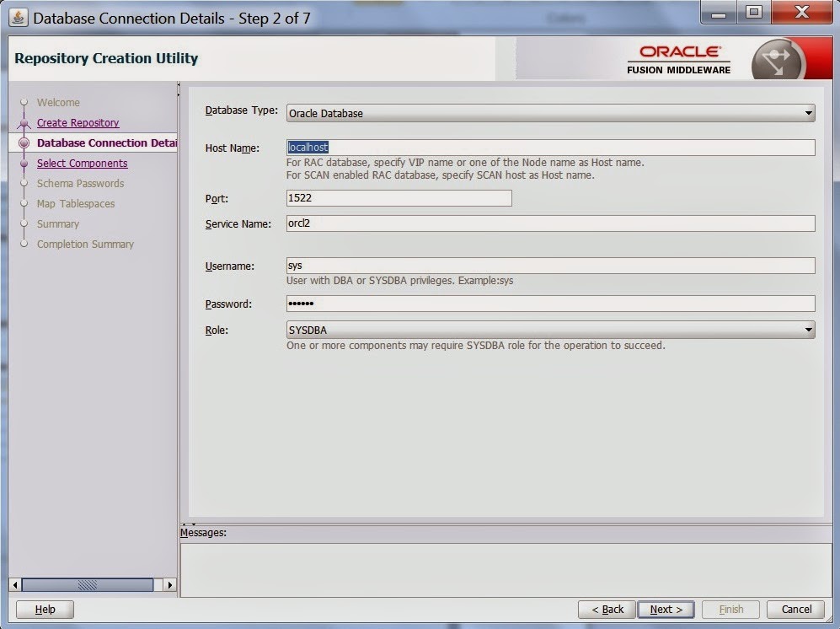
Task: Click the SYSDBA role hint text
Action: 476,346
